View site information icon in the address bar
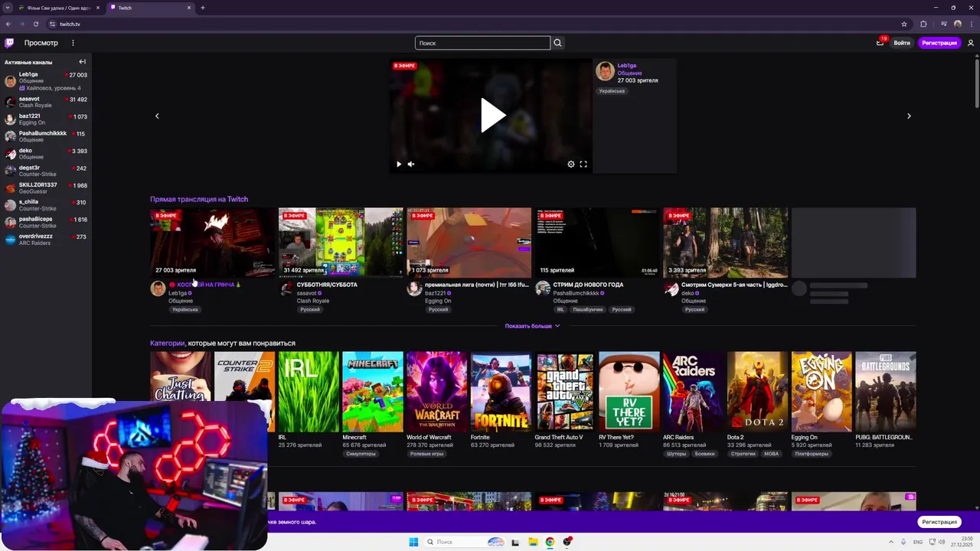The width and height of the screenshot is (980, 551). pyautogui.click(x=51, y=24)
